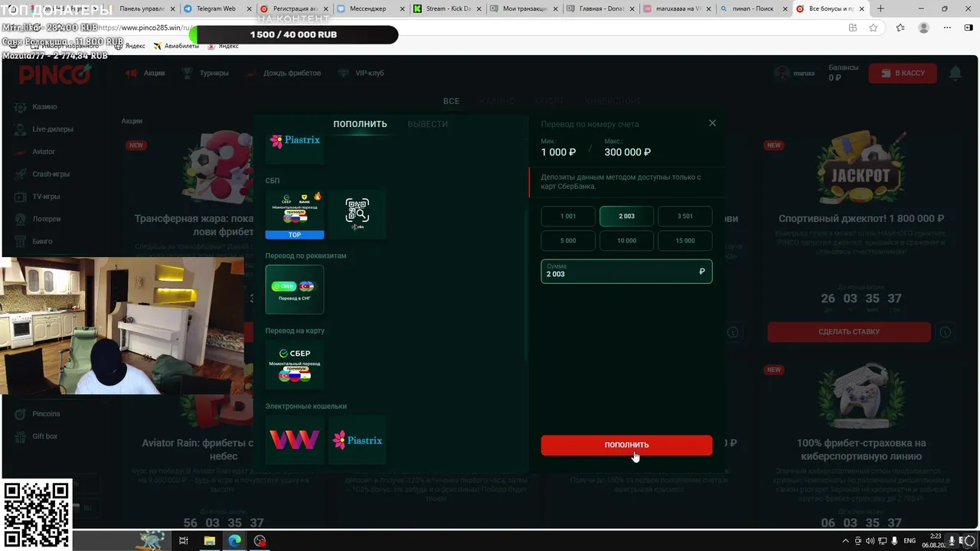This screenshot has height=551, width=980.
Task: Choose the СБП Sber tile labeled TOP
Action: coord(295,214)
